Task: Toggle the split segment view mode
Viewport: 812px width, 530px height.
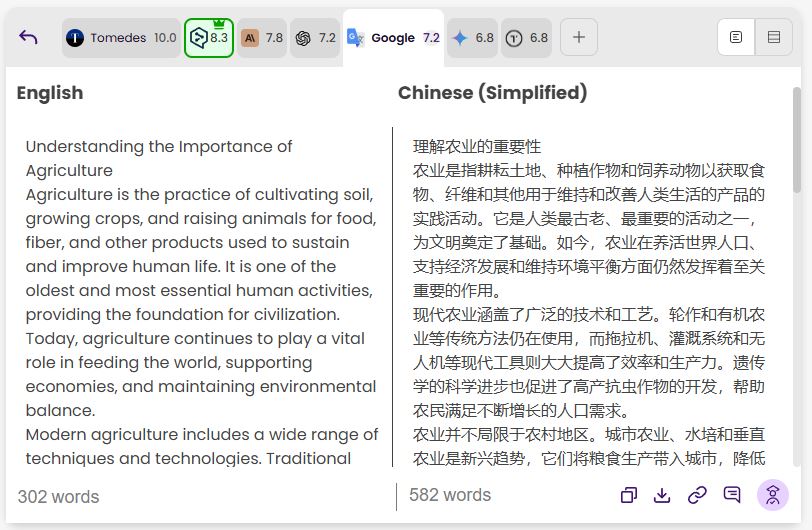Action: click(x=774, y=38)
